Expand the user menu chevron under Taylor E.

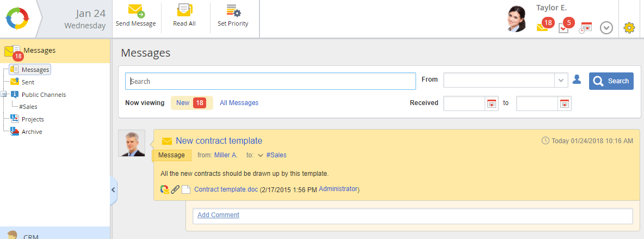coord(606,28)
